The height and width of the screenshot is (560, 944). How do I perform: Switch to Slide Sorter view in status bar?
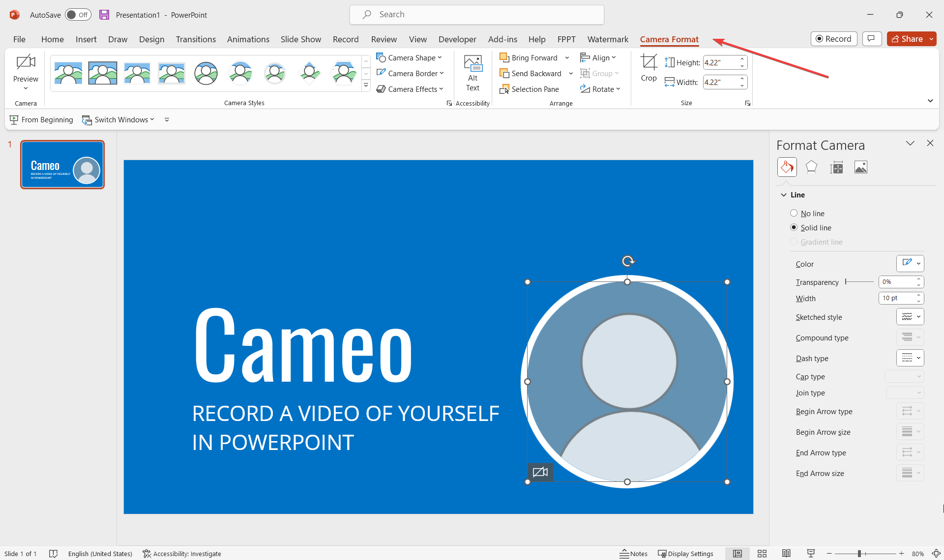click(762, 554)
